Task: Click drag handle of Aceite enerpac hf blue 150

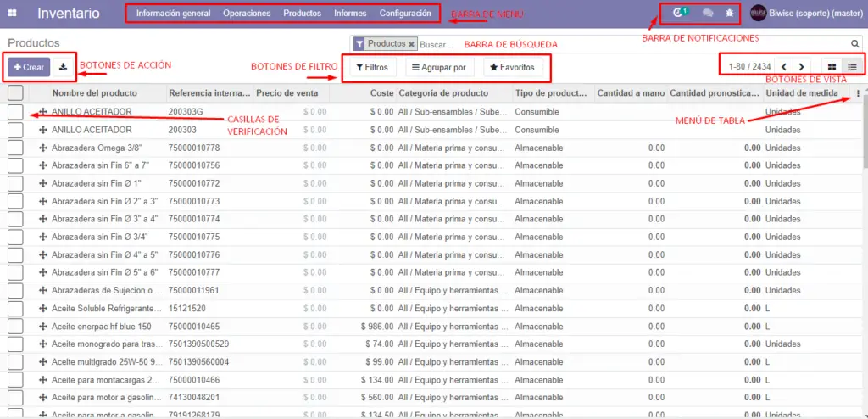Action: [x=42, y=327]
